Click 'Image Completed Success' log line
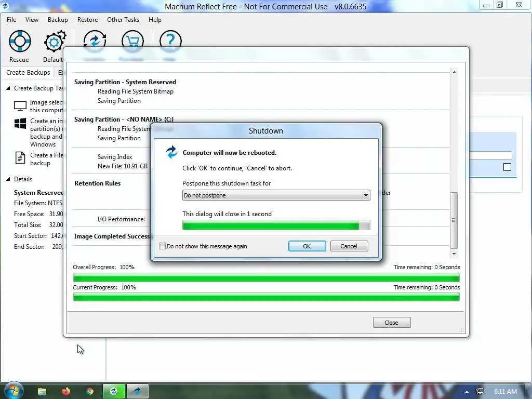Screen dimensions: 532x399 [112, 236]
